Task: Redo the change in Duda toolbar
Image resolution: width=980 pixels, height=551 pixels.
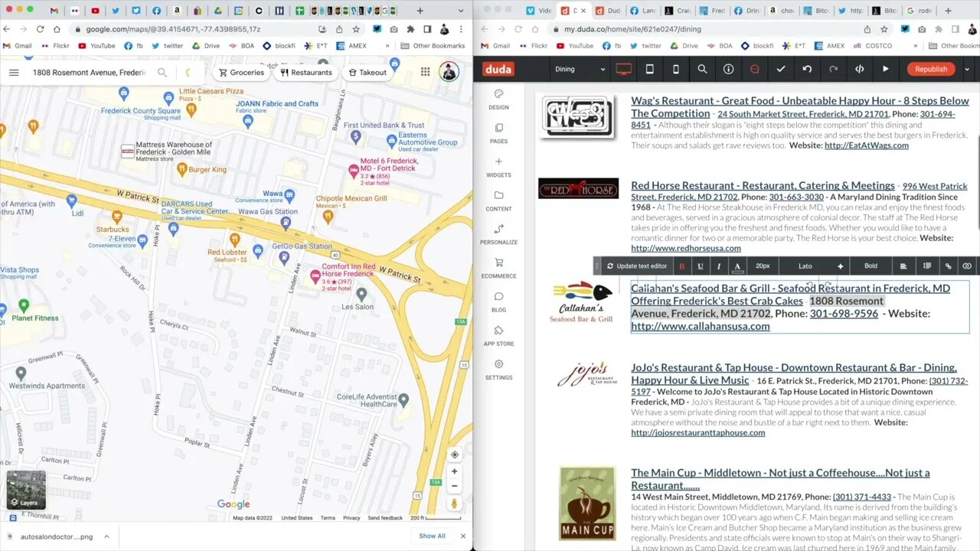Action: (833, 69)
